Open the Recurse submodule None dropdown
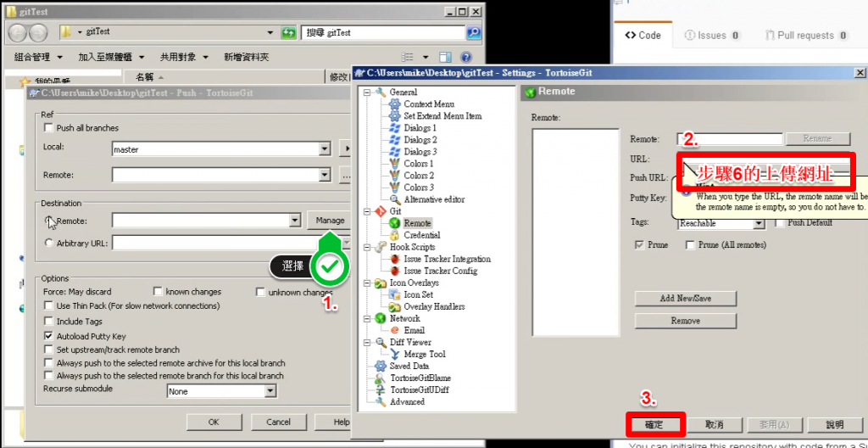Image resolution: width=868 pixels, height=448 pixels. (270, 391)
